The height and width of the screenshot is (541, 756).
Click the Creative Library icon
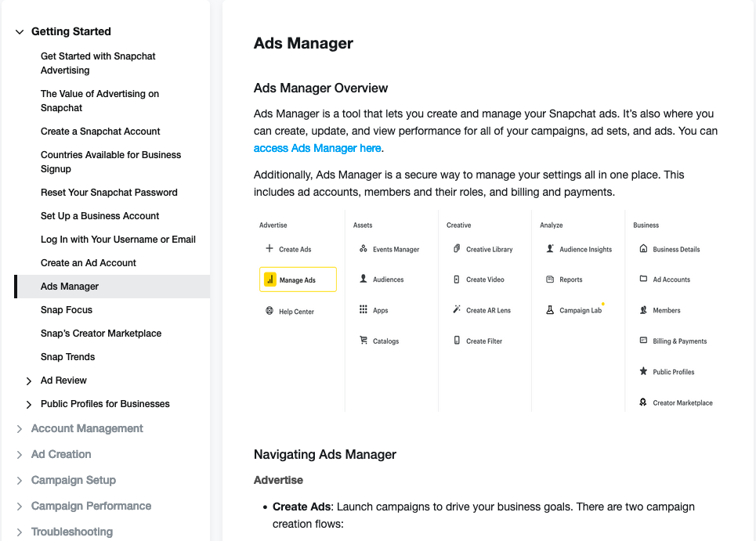(x=457, y=249)
